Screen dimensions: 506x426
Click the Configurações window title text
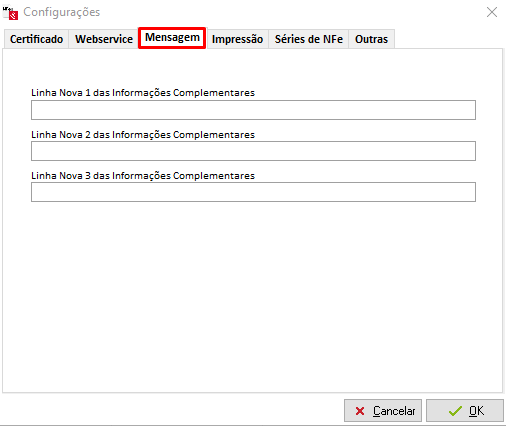tap(62, 12)
